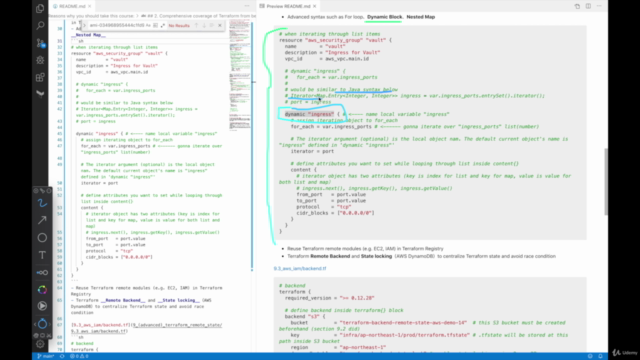Screen dimensions: 640x360
Task: Open the 9.3_aws_iam/backend.tf link in preview
Action: [x=300, y=269]
